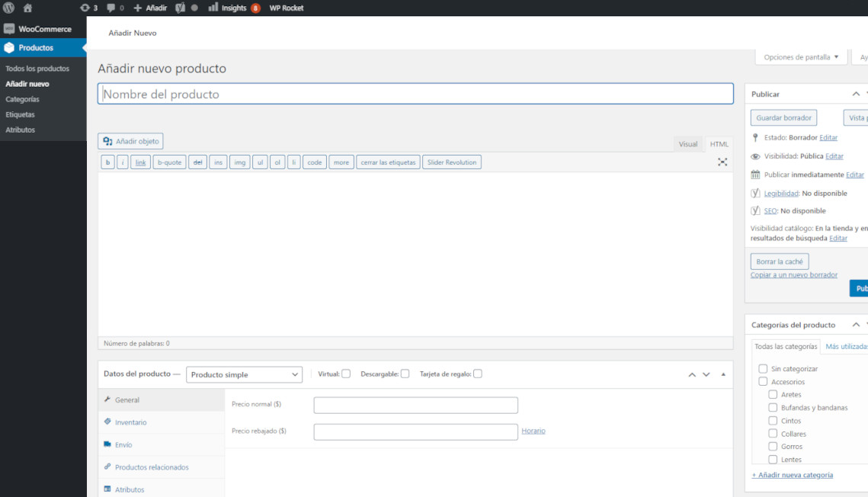The image size is (868, 497).
Task: Click the Precio normal input field
Action: pyautogui.click(x=416, y=405)
